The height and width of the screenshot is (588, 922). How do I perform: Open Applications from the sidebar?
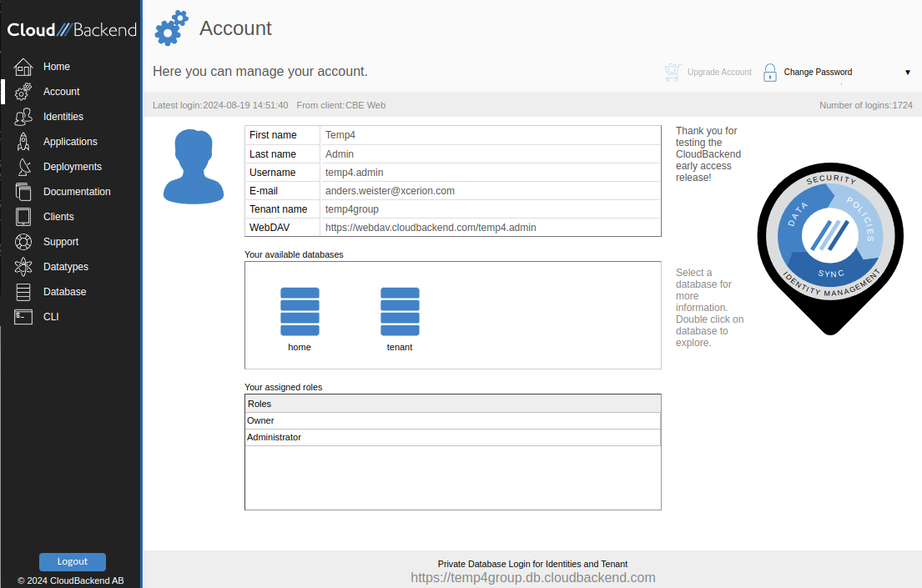(70, 142)
